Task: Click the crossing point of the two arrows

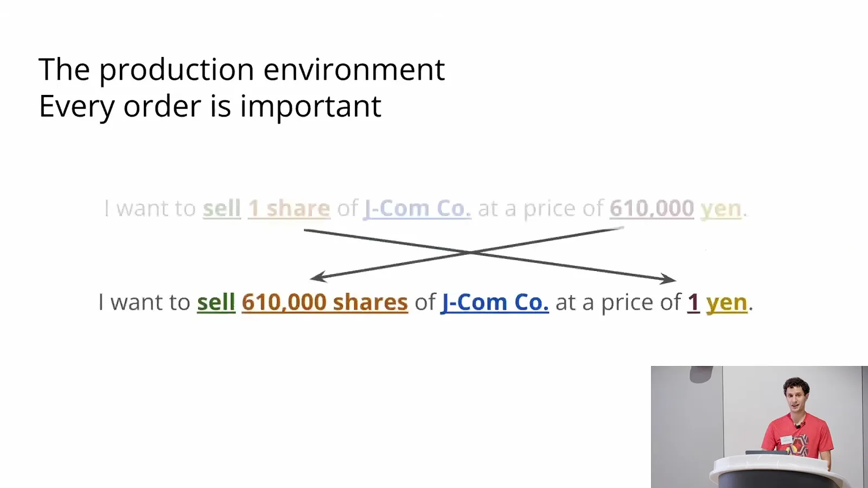Action: pos(471,253)
